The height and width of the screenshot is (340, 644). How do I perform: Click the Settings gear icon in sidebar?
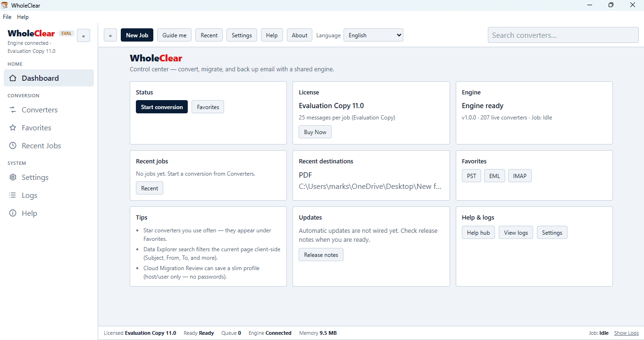click(13, 177)
